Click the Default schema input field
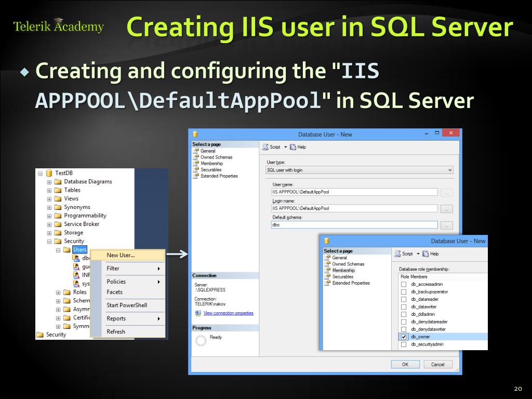Image resolution: width=532 pixels, height=399 pixels. (354, 224)
